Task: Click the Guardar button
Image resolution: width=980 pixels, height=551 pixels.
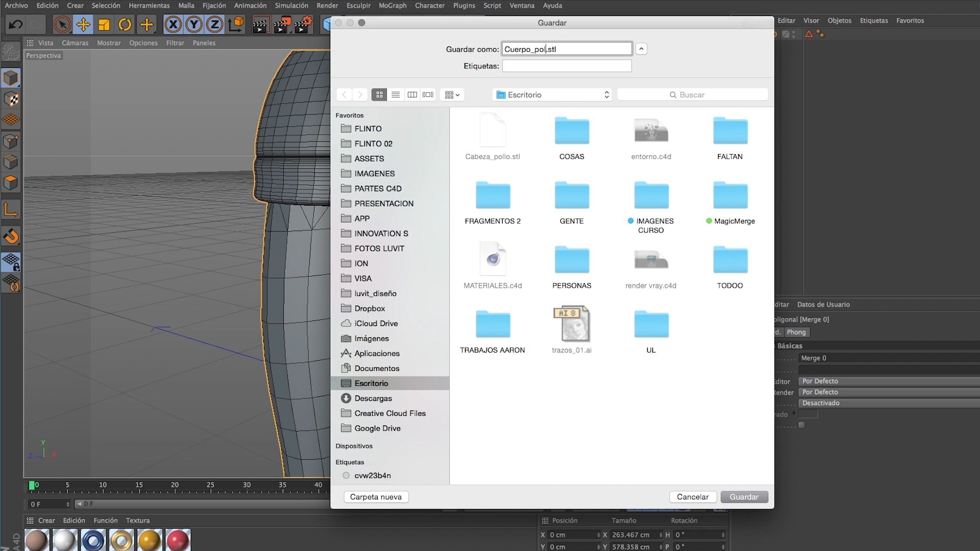Action: click(x=744, y=497)
